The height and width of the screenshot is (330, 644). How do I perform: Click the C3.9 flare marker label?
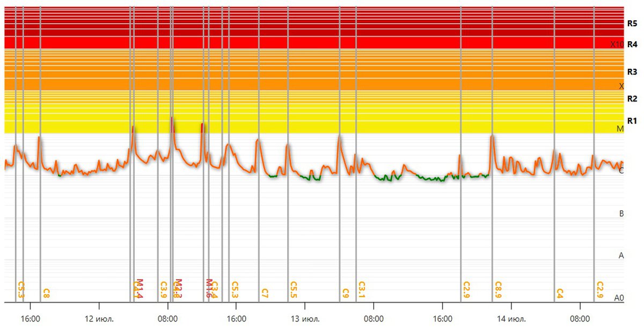point(164,290)
